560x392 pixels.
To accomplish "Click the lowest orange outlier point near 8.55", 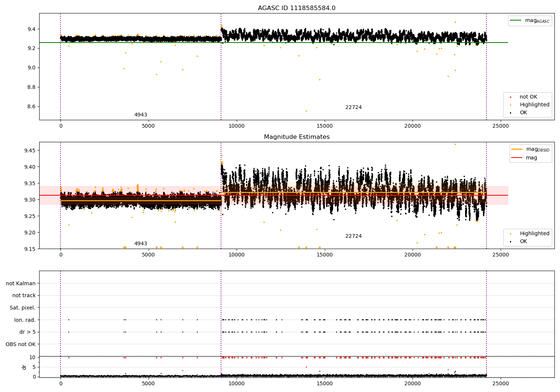I will pos(306,111).
